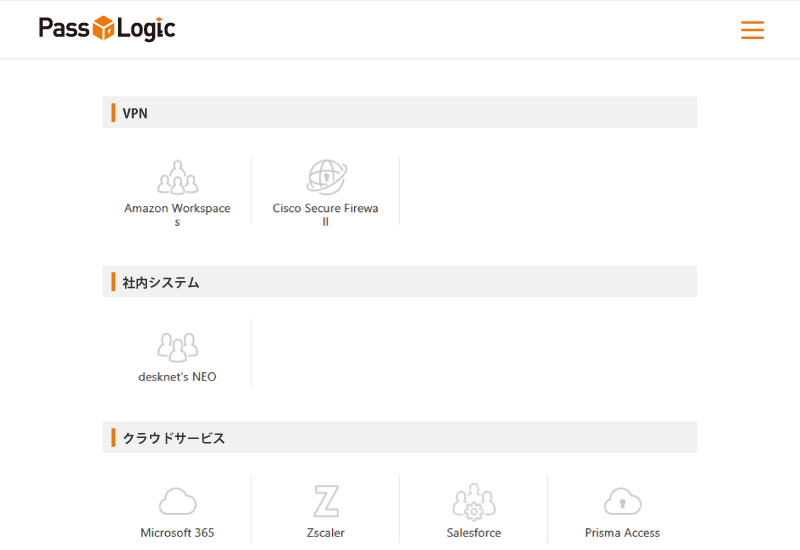Click the 社内システム section header
The image size is (800, 550).
click(161, 282)
